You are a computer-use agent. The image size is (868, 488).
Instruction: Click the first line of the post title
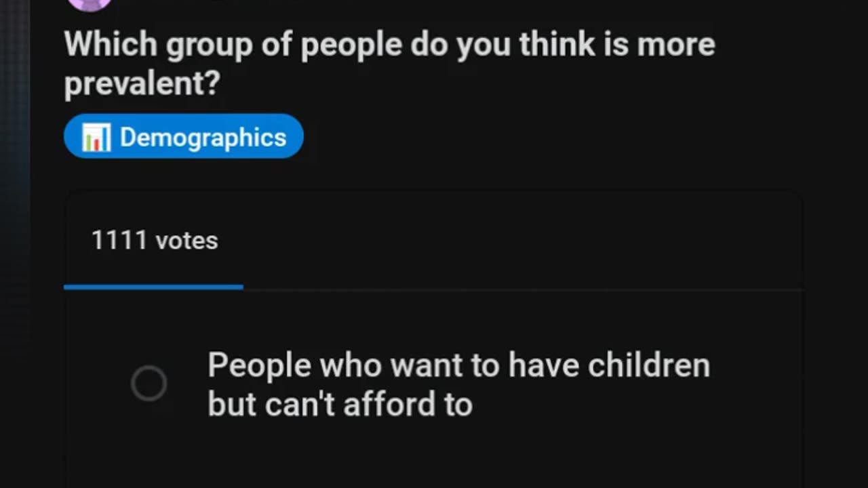(x=389, y=45)
